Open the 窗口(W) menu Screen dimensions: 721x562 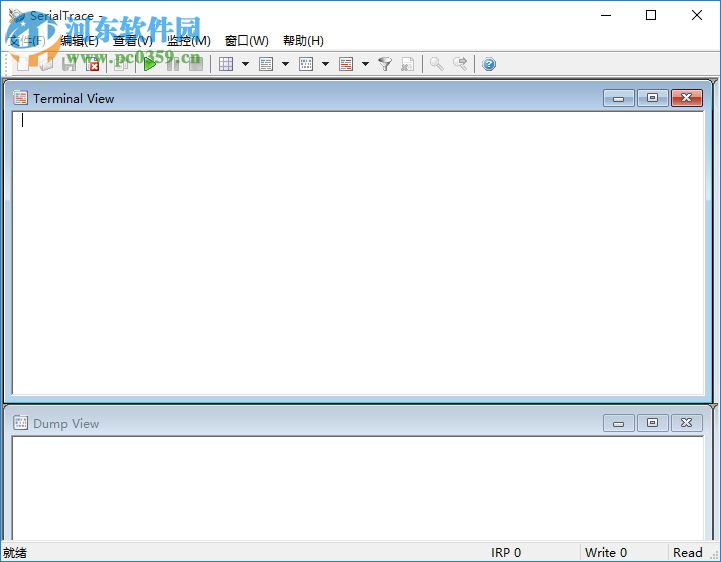246,41
